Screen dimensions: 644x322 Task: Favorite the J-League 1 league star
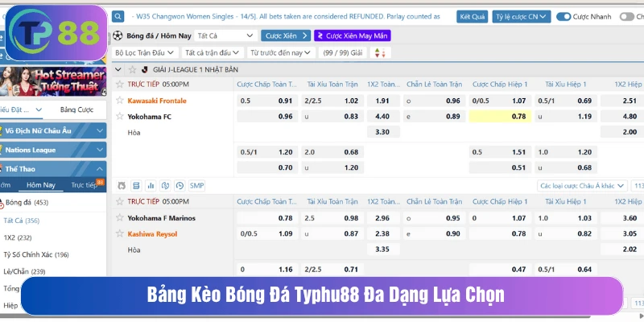click(132, 70)
